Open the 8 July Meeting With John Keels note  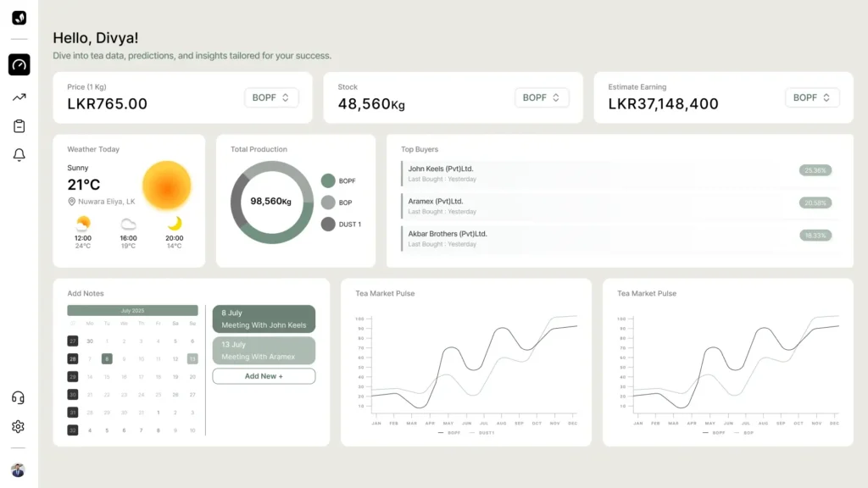(264, 319)
